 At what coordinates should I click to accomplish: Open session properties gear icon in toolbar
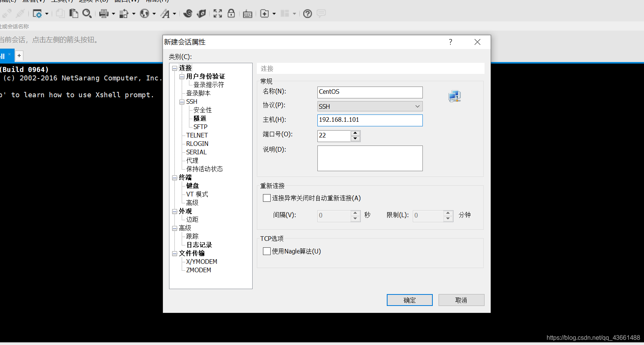coord(37,14)
